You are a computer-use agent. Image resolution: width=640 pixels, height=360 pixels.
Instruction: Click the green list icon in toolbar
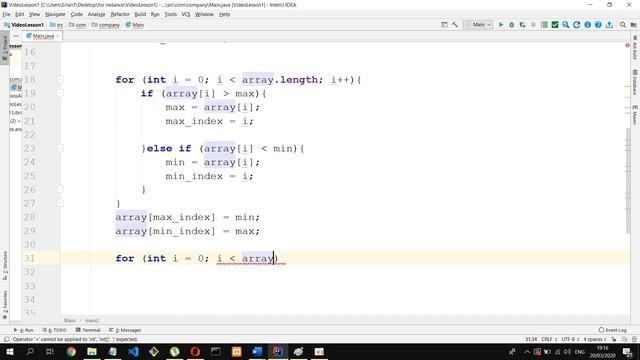pos(544,25)
